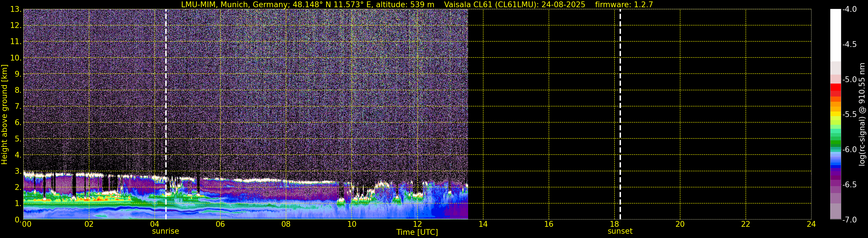
Task: Click the height axis tick label 3
Action: pyautogui.click(x=18, y=171)
